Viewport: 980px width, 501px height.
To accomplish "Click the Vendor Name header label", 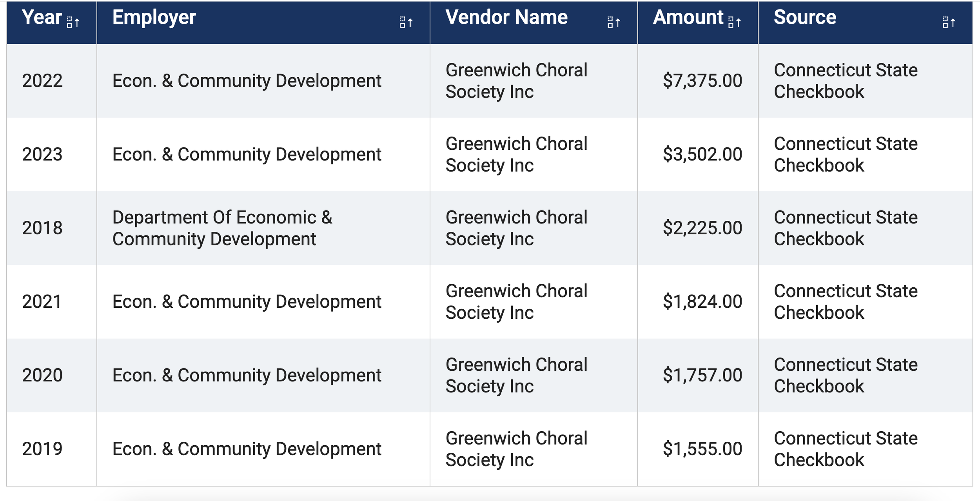I will coord(506,18).
